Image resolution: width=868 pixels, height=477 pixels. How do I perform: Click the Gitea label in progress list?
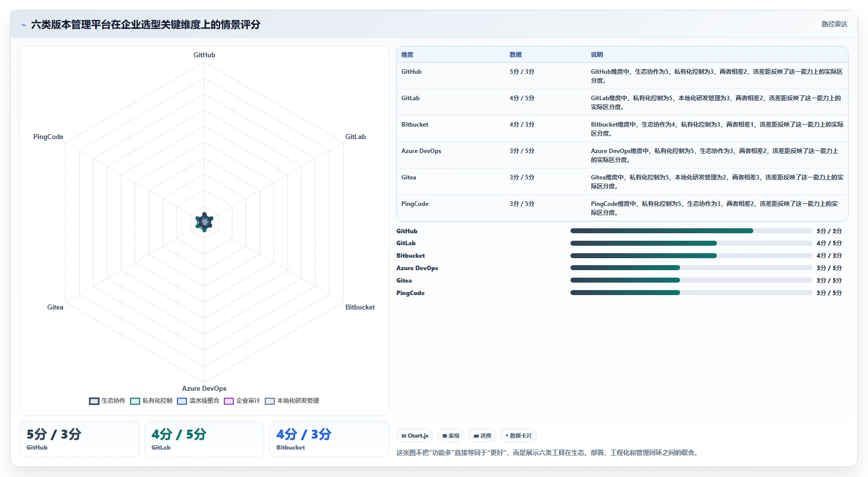click(404, 280)
